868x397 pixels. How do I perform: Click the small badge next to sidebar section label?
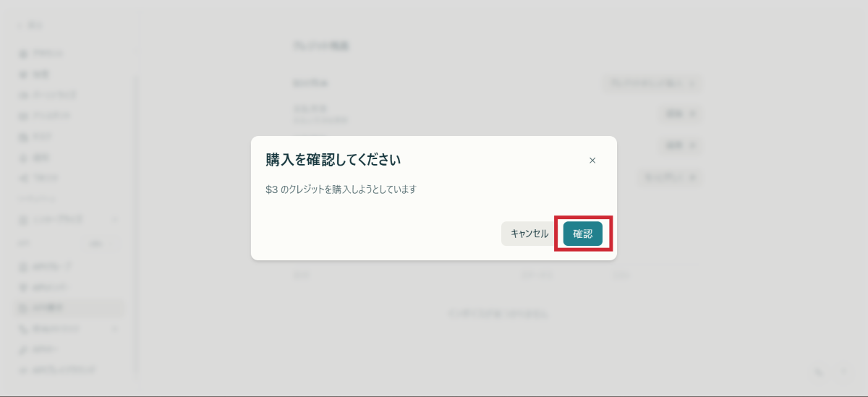[x=96, y=244]
